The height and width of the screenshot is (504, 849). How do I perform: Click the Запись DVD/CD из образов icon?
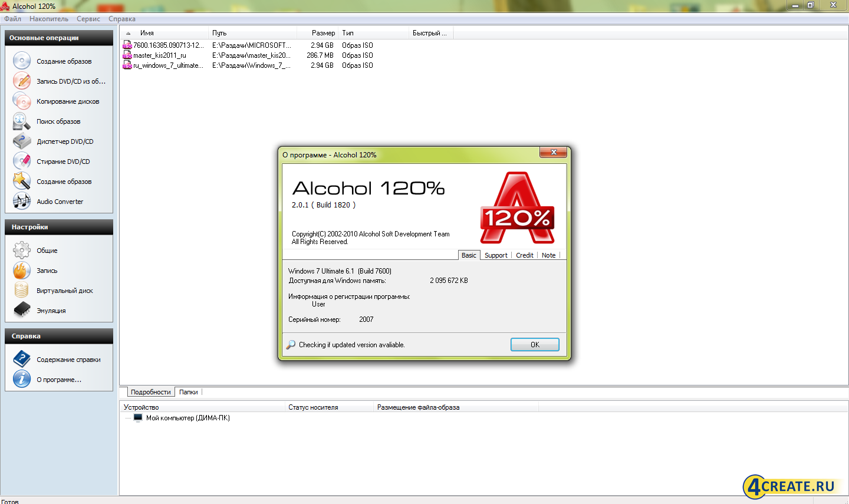coord(22,81)
